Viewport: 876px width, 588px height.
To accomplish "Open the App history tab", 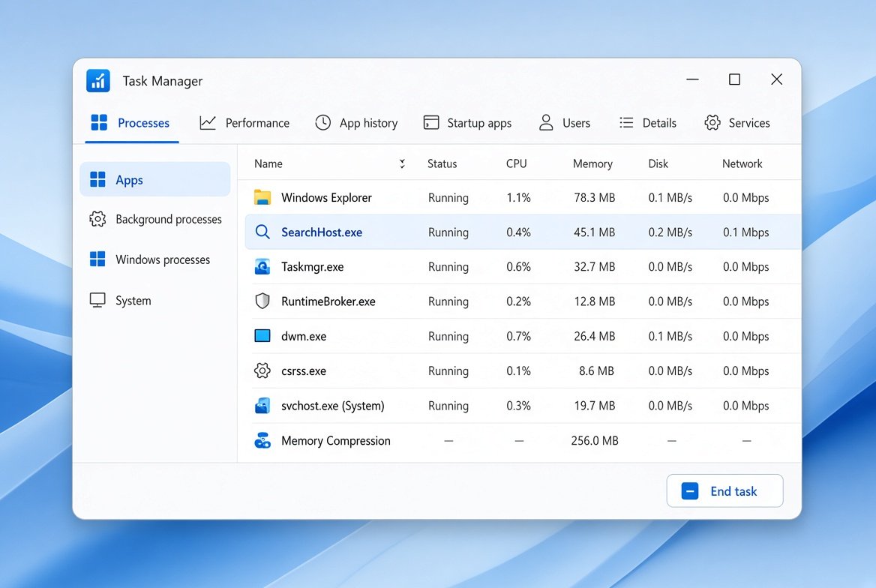I will click(356, 123).
